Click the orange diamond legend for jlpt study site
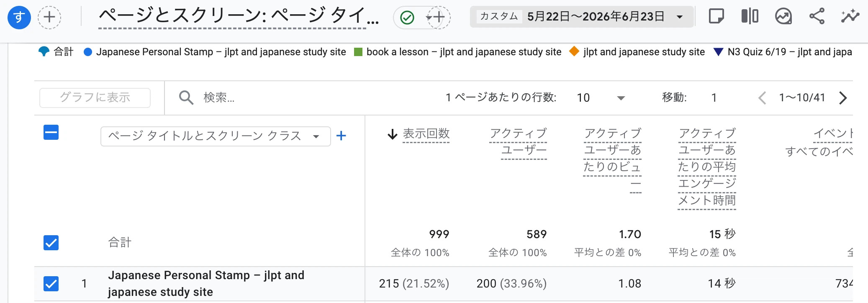The height and width of the screenshot is (303, 868). (x=574, y=51)
